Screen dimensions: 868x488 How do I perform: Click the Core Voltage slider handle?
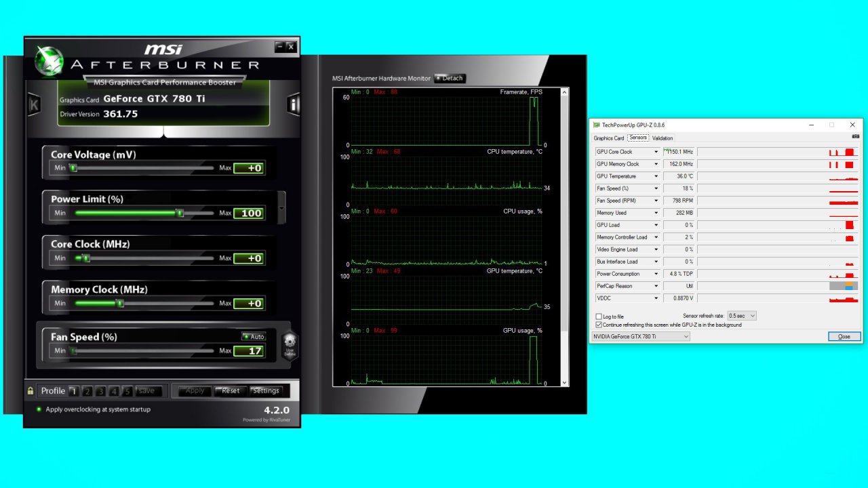(73, 167)
